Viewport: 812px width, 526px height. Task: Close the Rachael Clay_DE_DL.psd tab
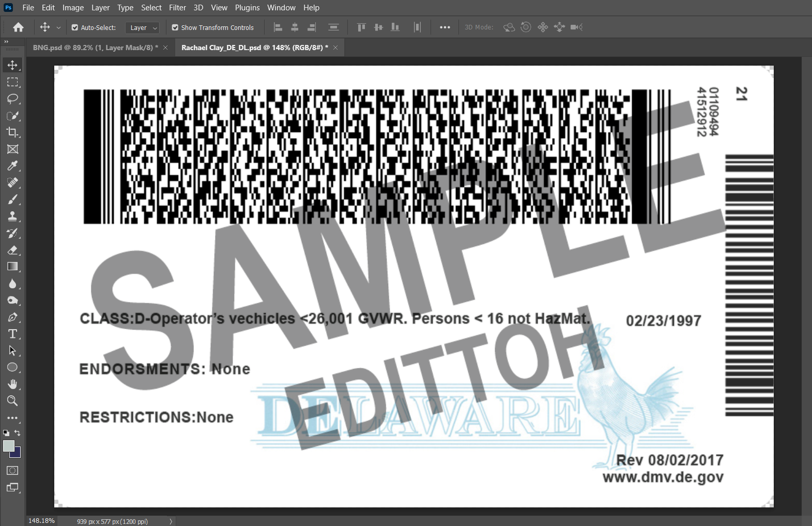[335, 48]
